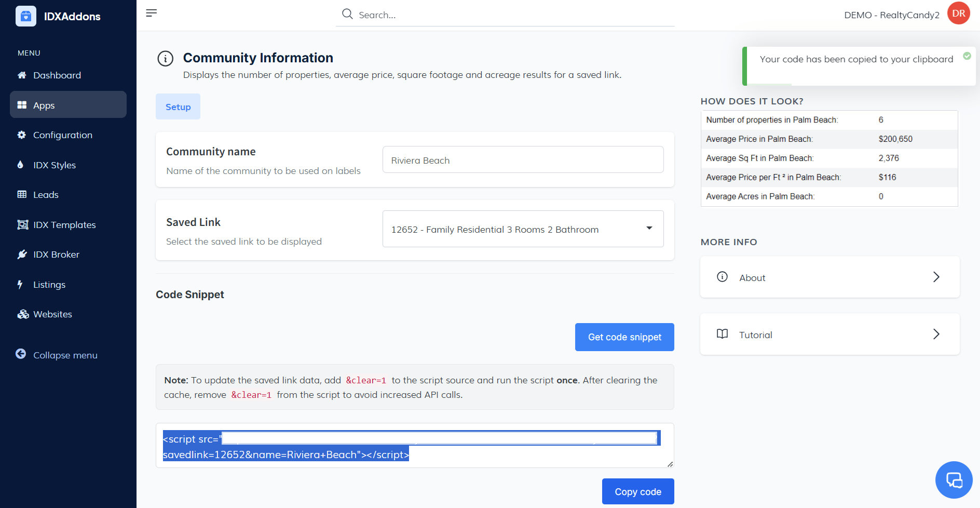Click the green success check icon

point(967,56)
